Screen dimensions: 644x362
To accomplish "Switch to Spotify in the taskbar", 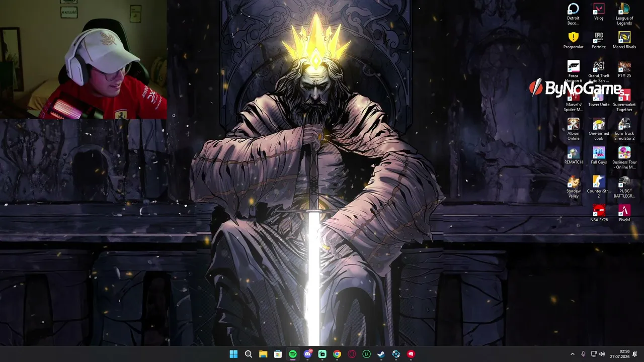I will [x=293, y=354].
